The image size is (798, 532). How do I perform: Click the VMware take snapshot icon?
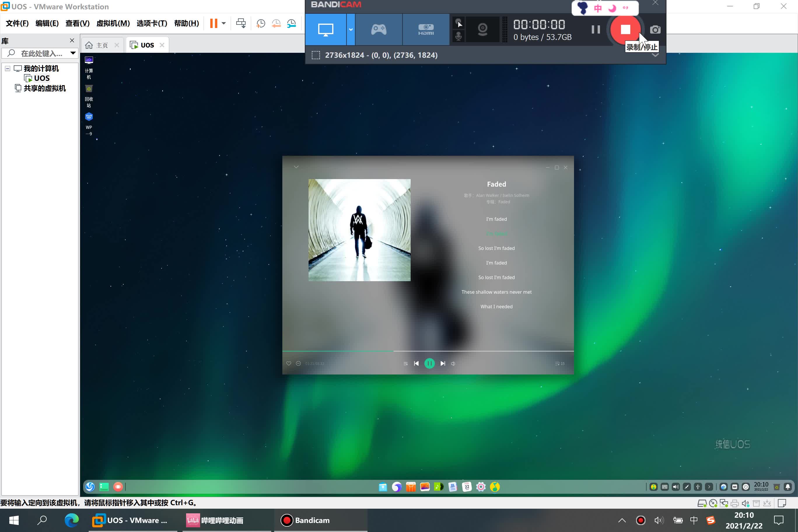coord(260,23)
